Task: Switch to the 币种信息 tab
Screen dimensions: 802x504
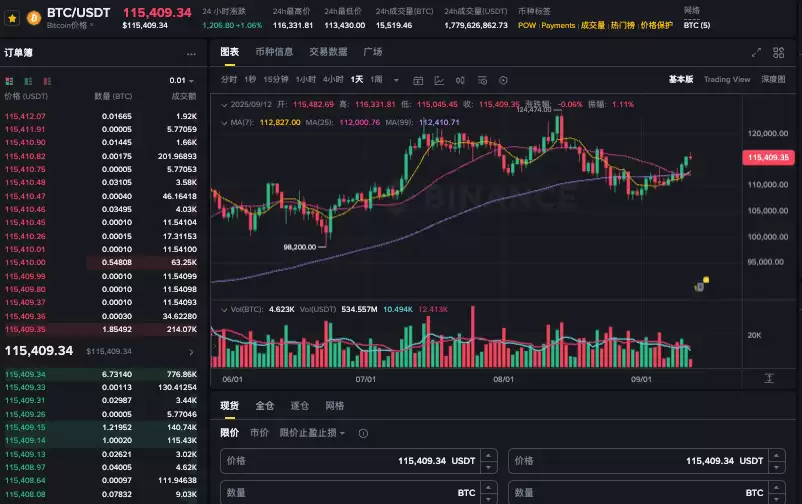Action: (274, 52)
